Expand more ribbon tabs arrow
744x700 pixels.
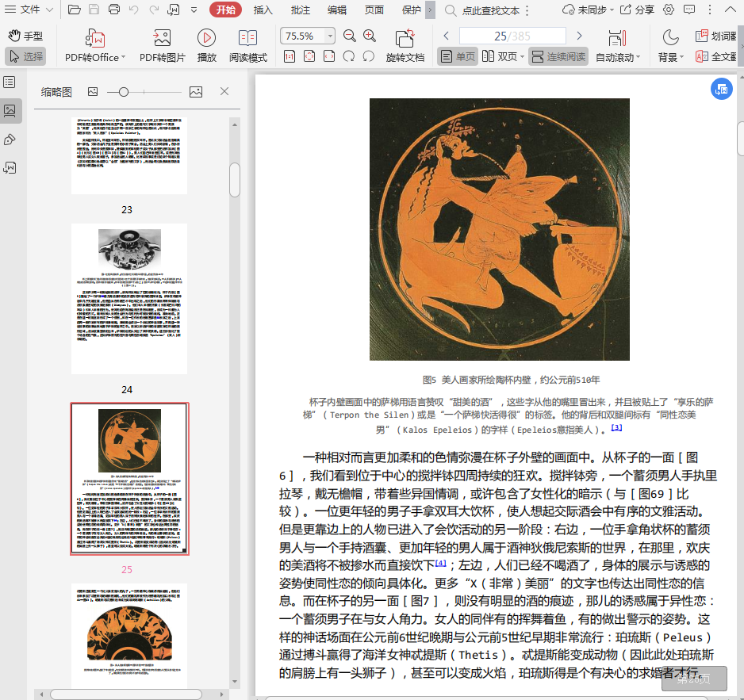click(430, 10)
